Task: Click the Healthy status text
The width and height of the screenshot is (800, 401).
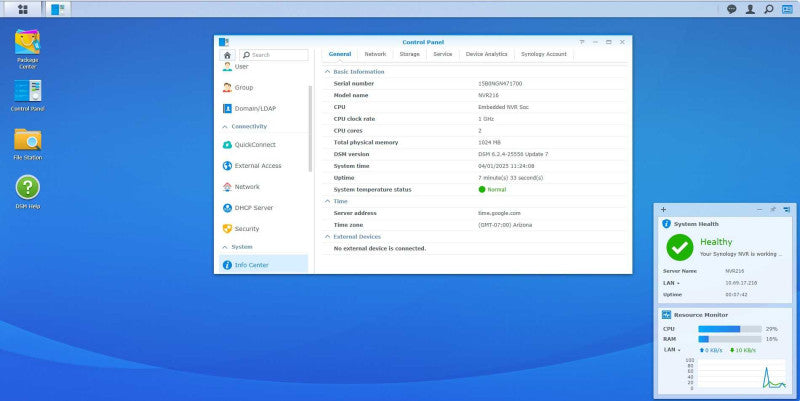Action: pos(716,242)
